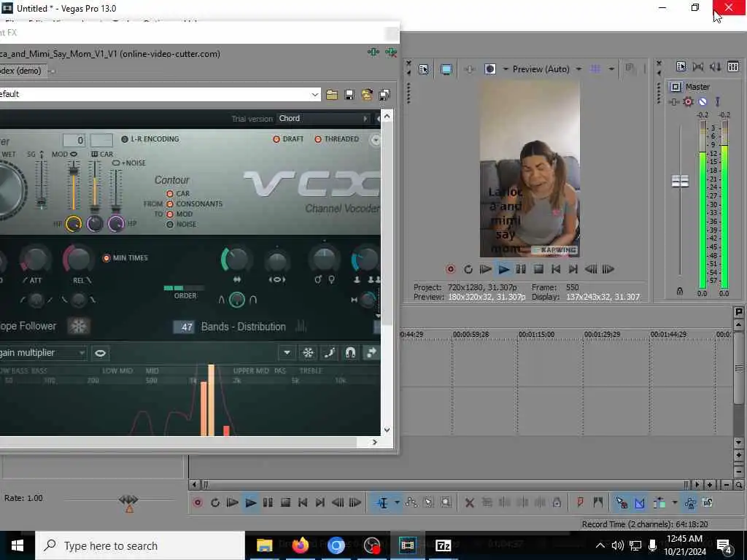Click the freeze snowflake next to Envelope Follower
This screenshot has width=747, height=560.
[x=79, y=326]
